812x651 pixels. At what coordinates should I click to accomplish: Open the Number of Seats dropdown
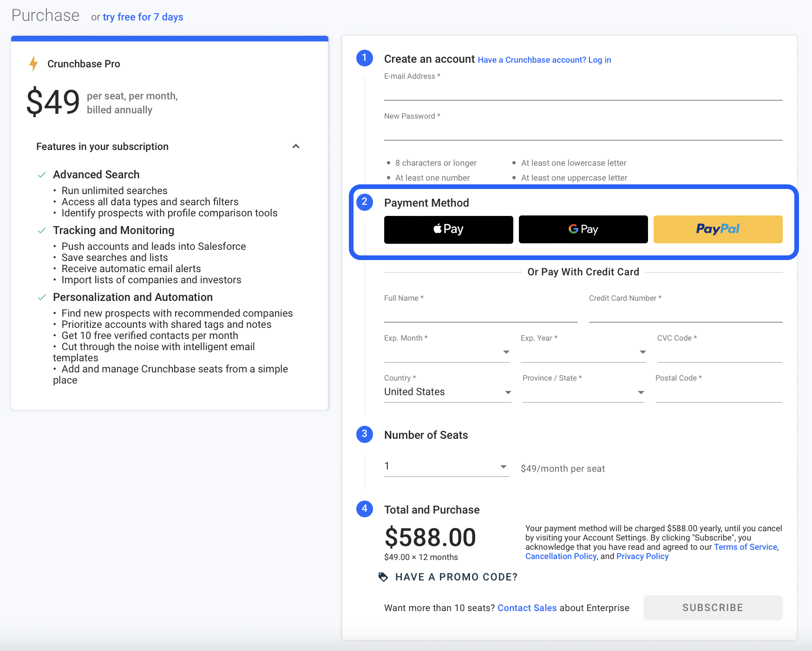[447, 466]
